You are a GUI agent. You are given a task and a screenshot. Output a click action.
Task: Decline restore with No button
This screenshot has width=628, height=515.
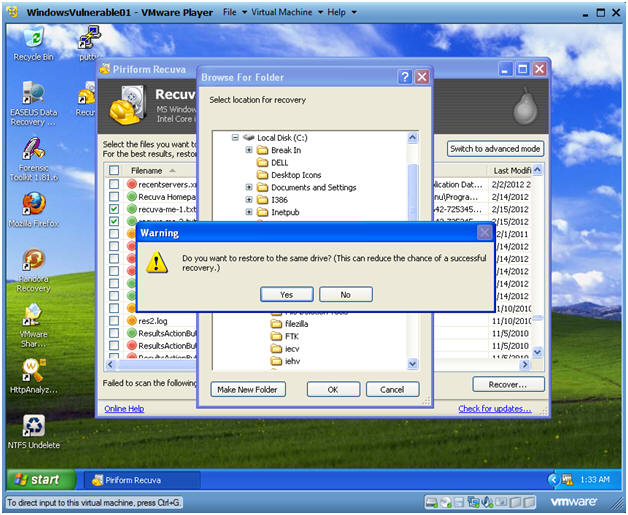(x=346, y=294)
